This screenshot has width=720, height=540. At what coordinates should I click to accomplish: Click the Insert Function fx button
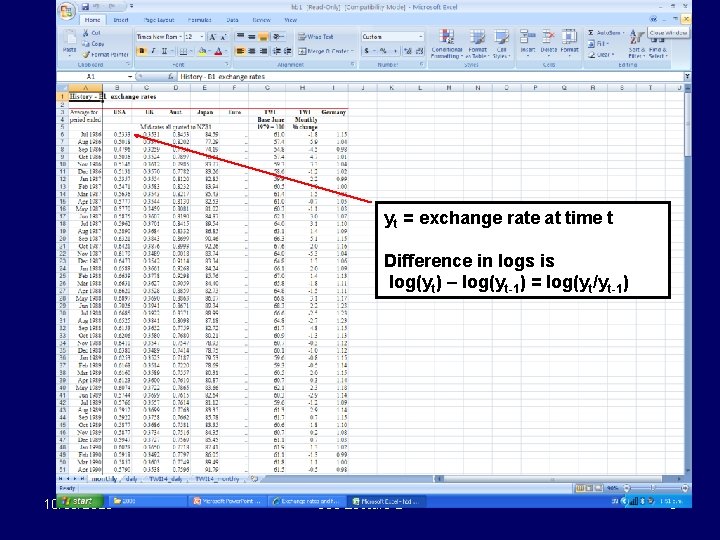(x=170, y=77)
